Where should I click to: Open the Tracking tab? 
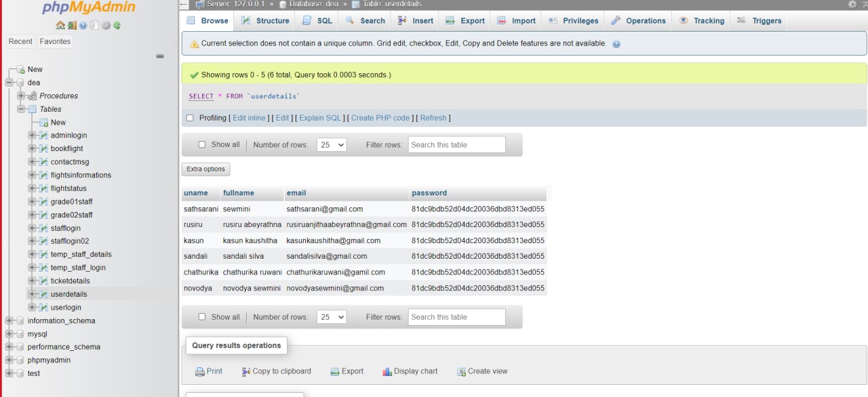point(701,21)
